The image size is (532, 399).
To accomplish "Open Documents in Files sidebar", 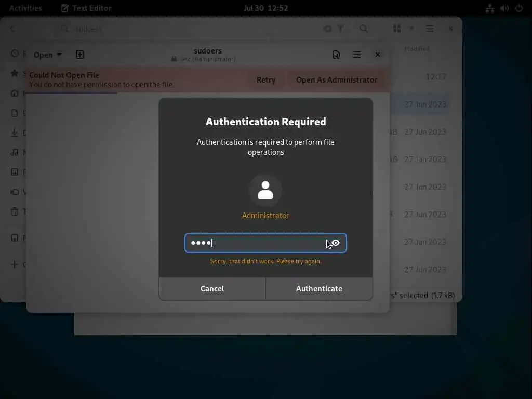I will (x=15, y=113).
